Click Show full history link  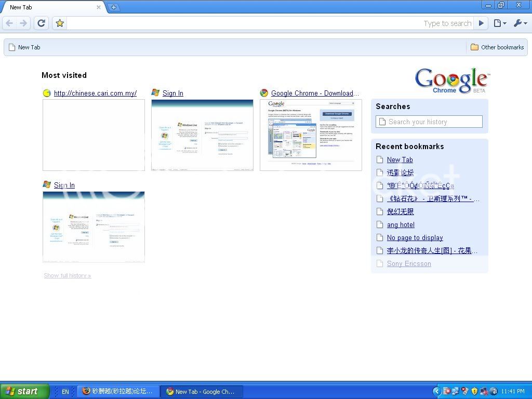(x=67, y=275)
